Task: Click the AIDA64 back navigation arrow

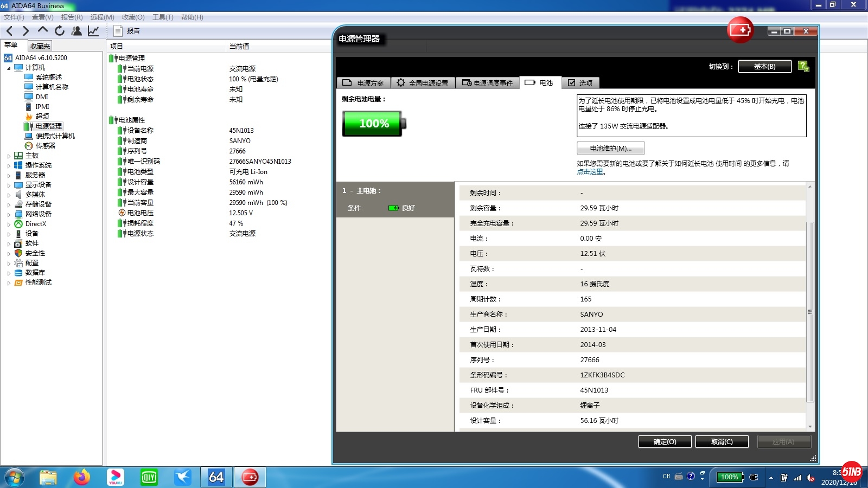Action: click(9, 31)
